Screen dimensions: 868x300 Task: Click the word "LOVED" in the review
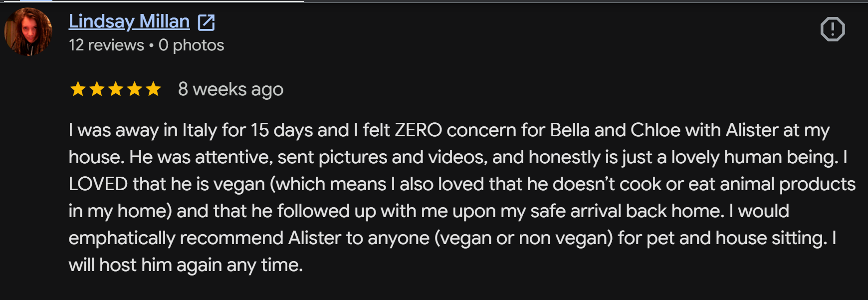(x=98, y=184)
